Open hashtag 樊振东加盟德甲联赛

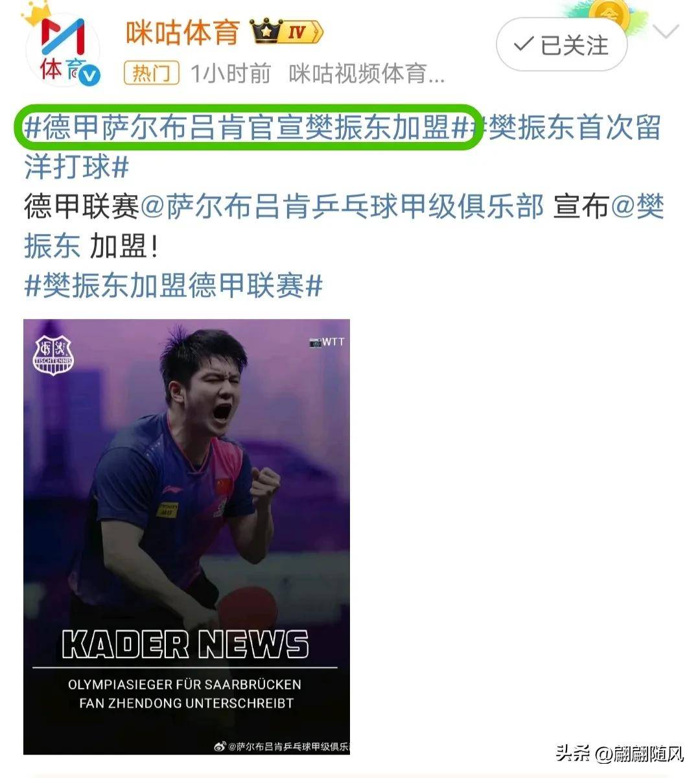click(x=173, y=285)
